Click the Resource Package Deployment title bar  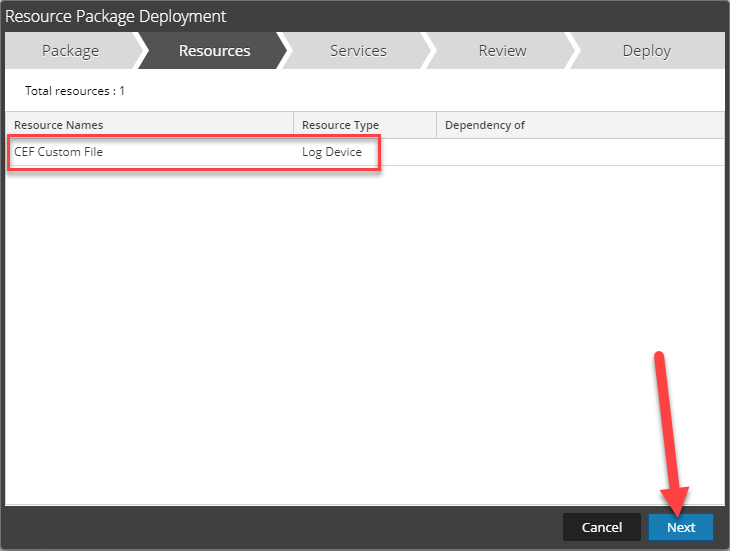[x=300, y=16]
